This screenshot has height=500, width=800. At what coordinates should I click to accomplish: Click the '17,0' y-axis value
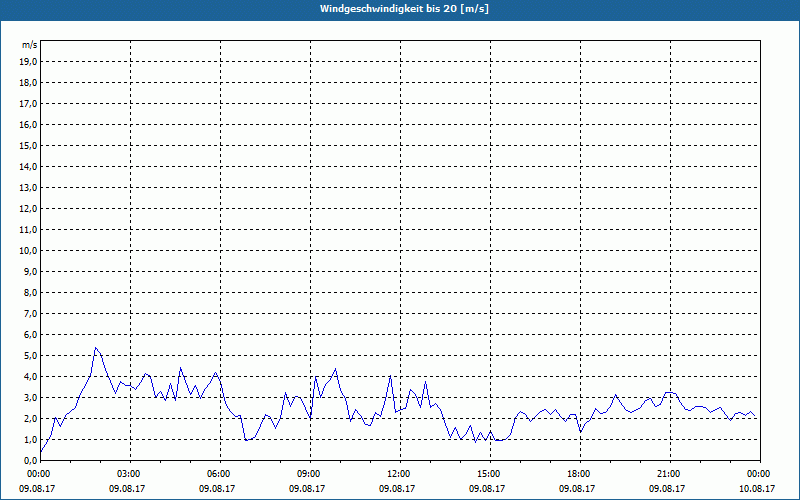28,104
